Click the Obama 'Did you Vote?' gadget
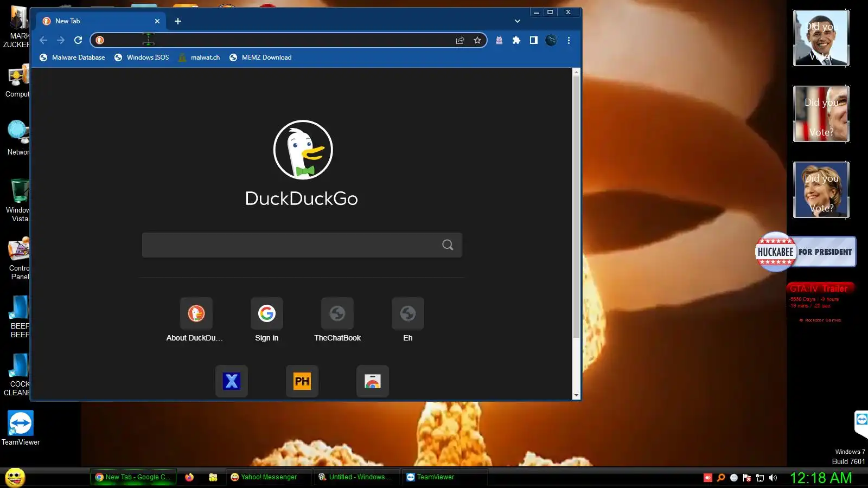Image resolution: width=868 pixels, height=488 pixels. 821,38
